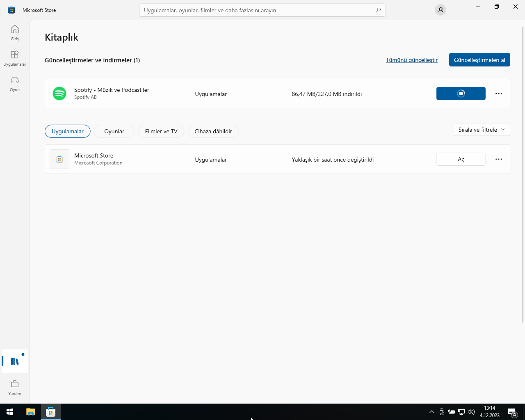Select the Uygulamalar filter tab
The width and height of the screenshot is (525, 420).
pyautogui.click(x=68, y=131)
